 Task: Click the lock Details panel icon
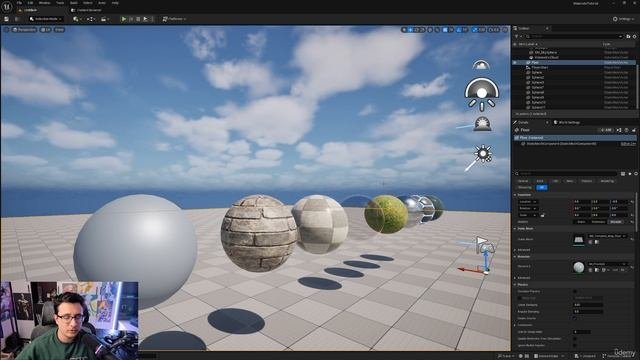(x=634, y=130)
